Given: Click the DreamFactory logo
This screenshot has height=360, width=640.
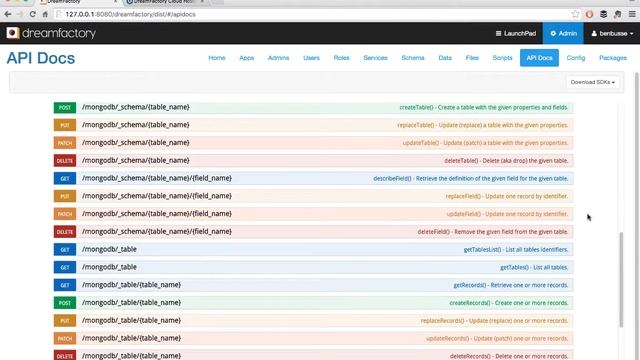Looking at the screenshot, I should pyautogui.click(x=51, y=33).
